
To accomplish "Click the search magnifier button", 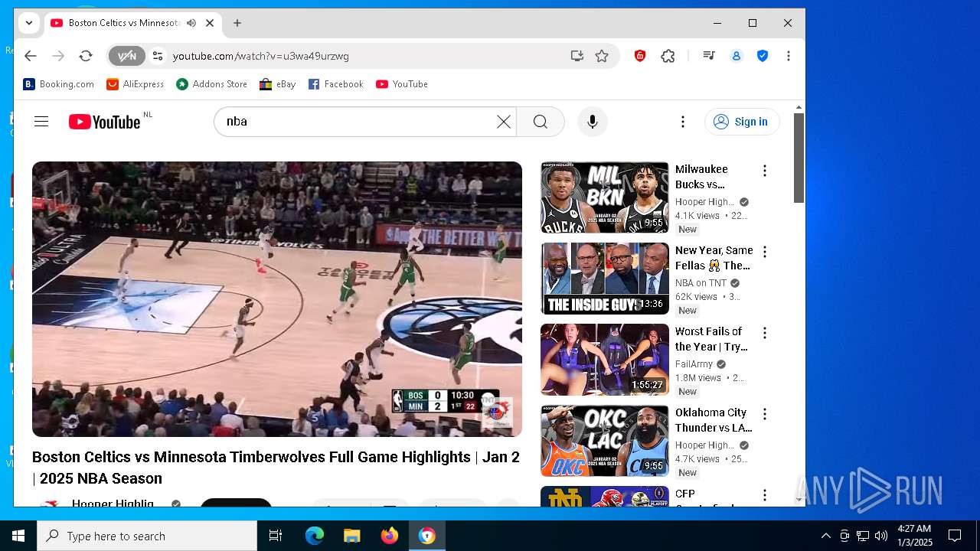I will coord(541,122).
